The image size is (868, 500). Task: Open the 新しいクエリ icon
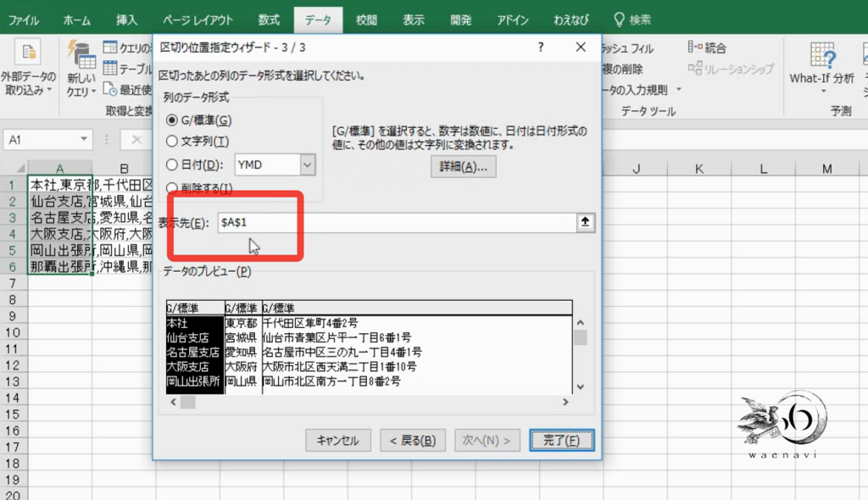(81, 55)
